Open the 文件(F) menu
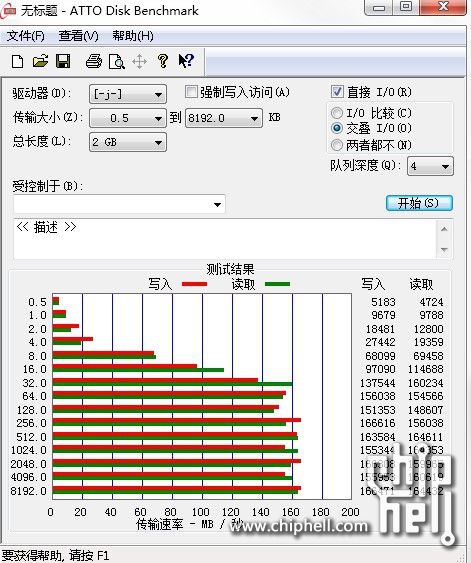The width and height of the screenshot is (471, 563). (x=25, y=36)
